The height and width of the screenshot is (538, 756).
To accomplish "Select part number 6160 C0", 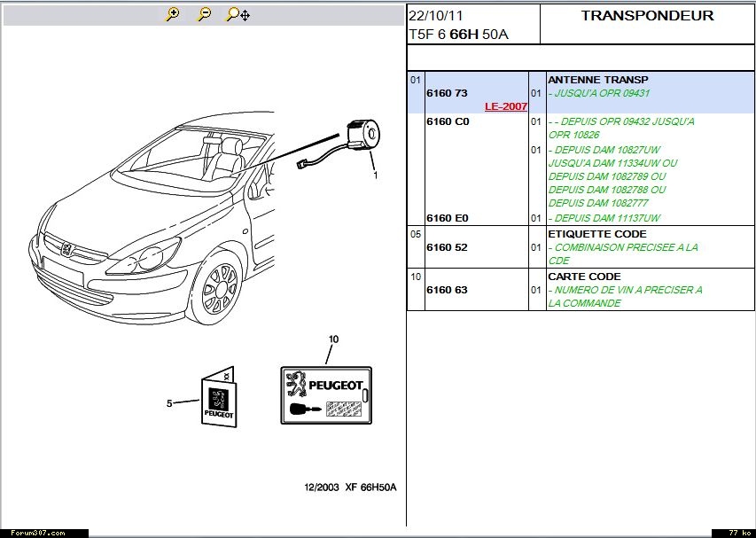I will point(448,121).
